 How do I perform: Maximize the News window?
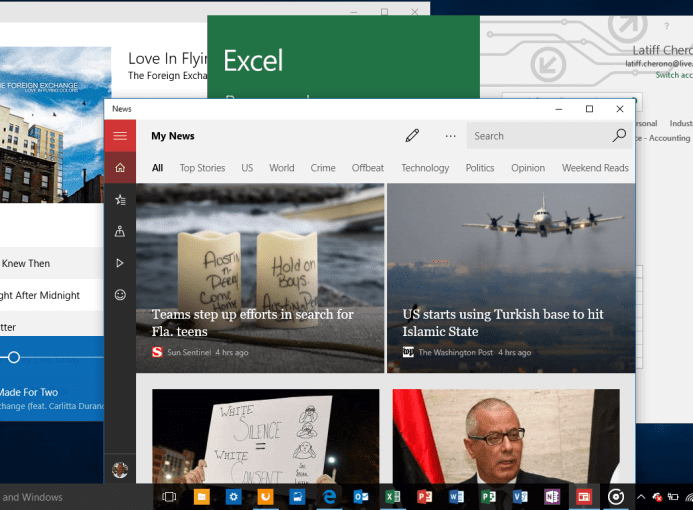pyautogui.click(x=589, y=109)
